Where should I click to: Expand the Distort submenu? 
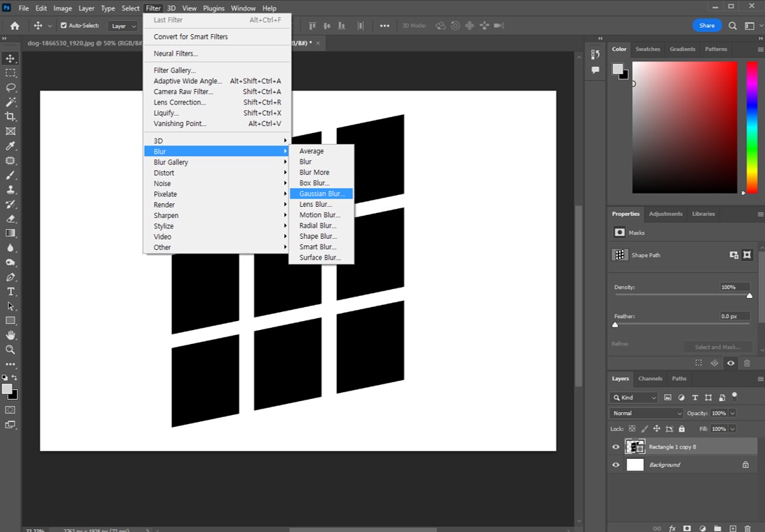217,173
